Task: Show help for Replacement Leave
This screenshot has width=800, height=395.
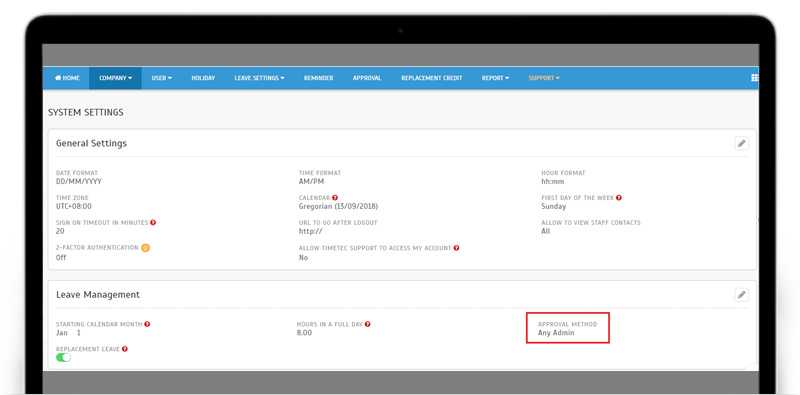Action: pos(124,349)
